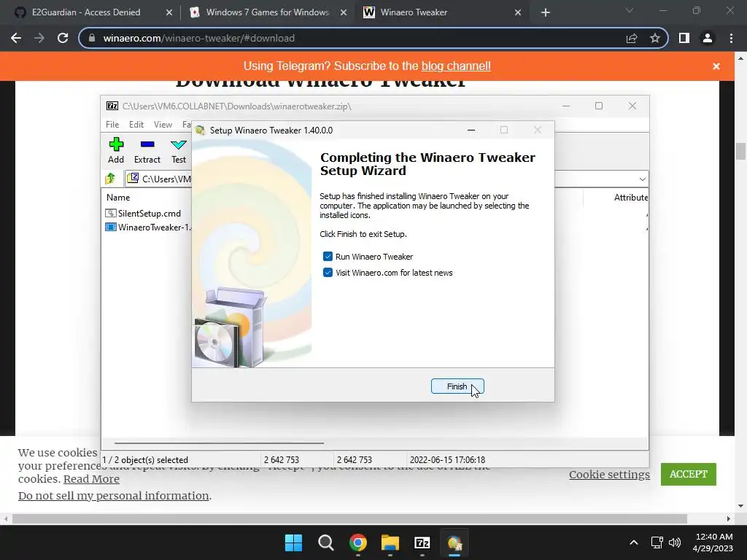Click the share page icon in address bar

(x=632, y=38)
